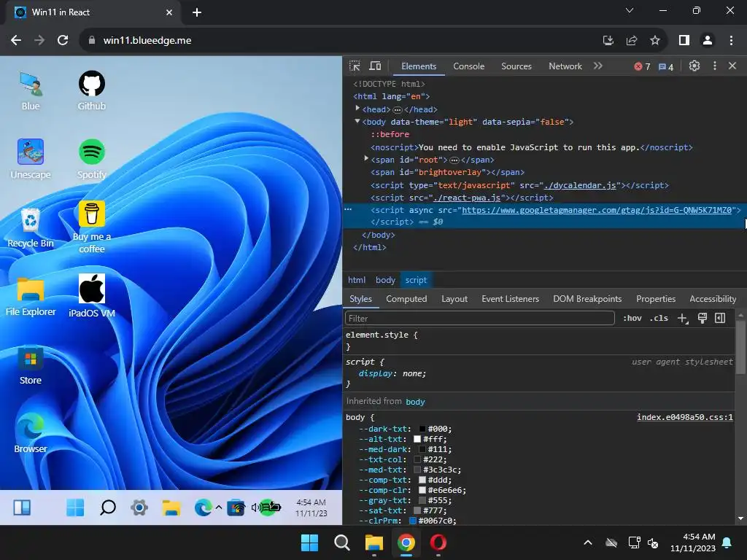The image size is (747, 560).
Task: Expand the head ellipsis button
Action: click(x=398, y=109)
